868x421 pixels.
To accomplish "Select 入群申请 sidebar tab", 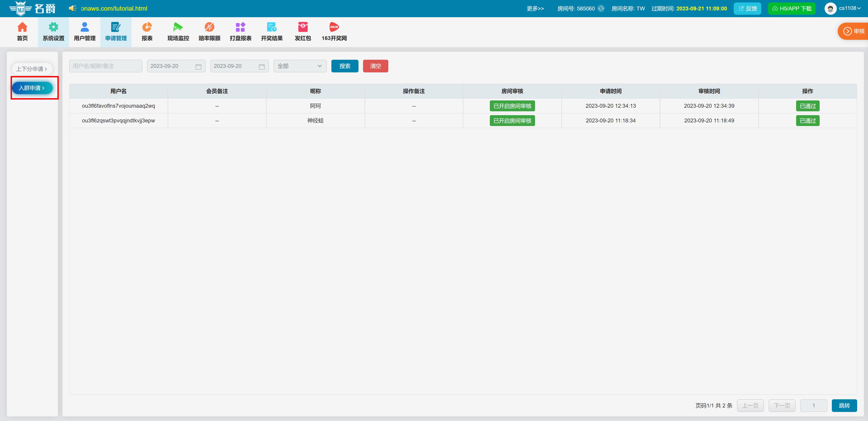I will click(32, 88).
